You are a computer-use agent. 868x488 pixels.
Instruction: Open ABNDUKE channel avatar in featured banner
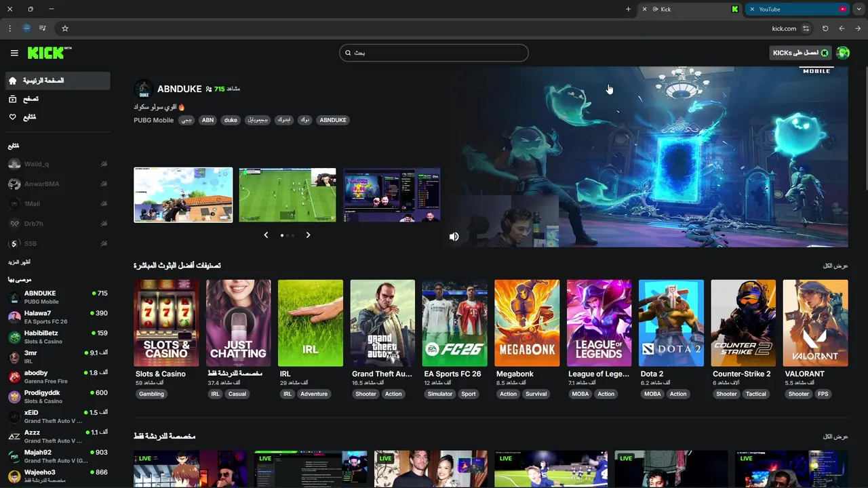pyautogui.click(x=143, y=89)
